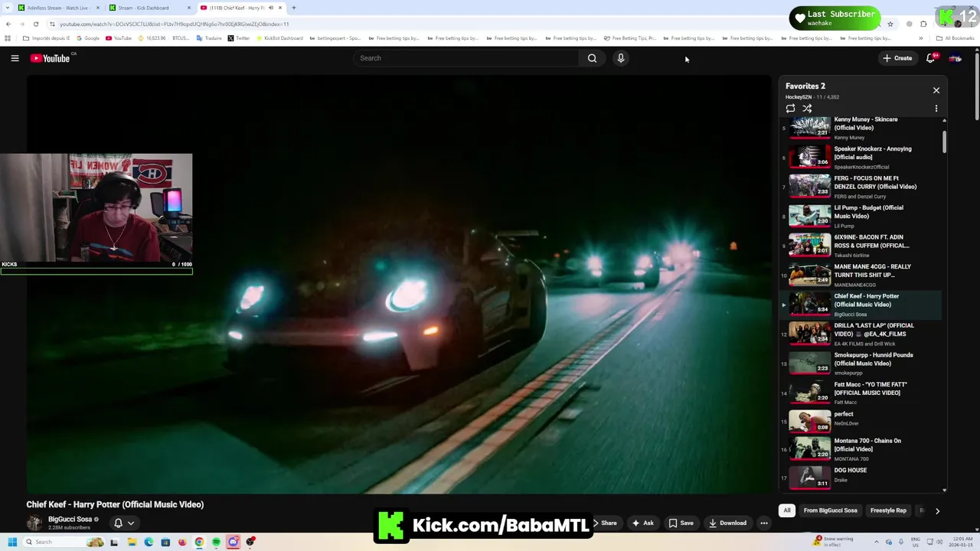Open a new browser tab

click(x=294, y=8)
